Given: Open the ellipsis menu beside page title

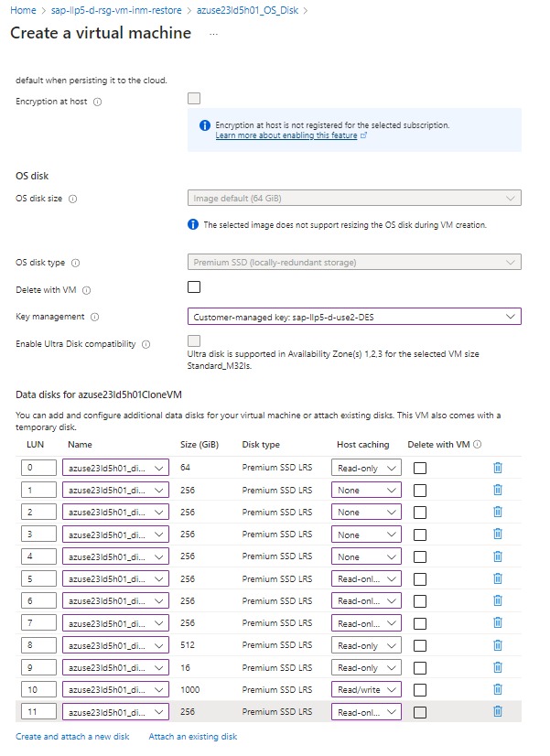Looking at the screenshot, I should (214, 34).
